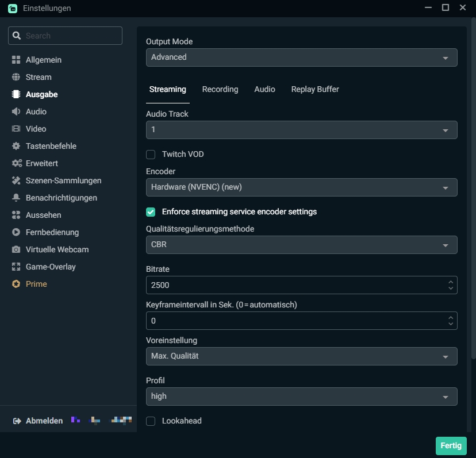Click the Benachrichtigungen bell icon
Viewport: 476px width, 458px height.
[x=16, y=198]
